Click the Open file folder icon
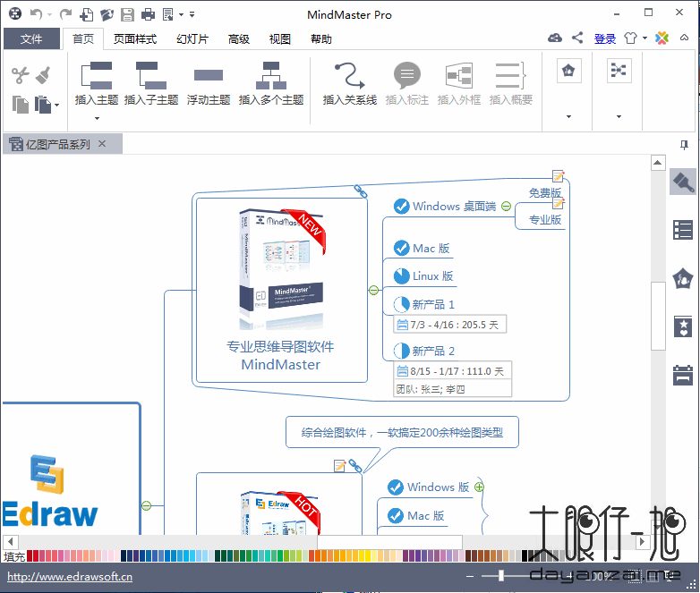 [x=107, y=14]
